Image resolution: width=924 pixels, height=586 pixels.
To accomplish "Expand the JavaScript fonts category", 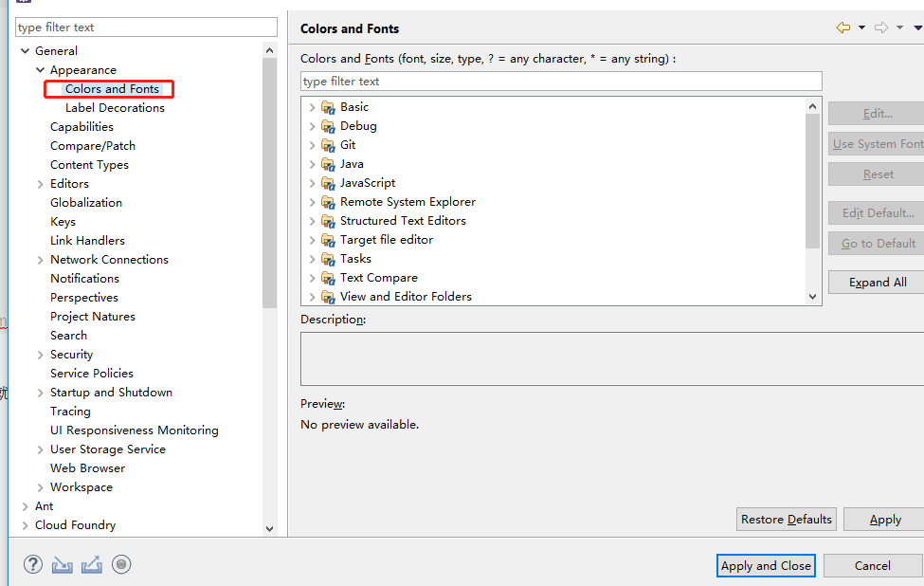I will point(312,183).
